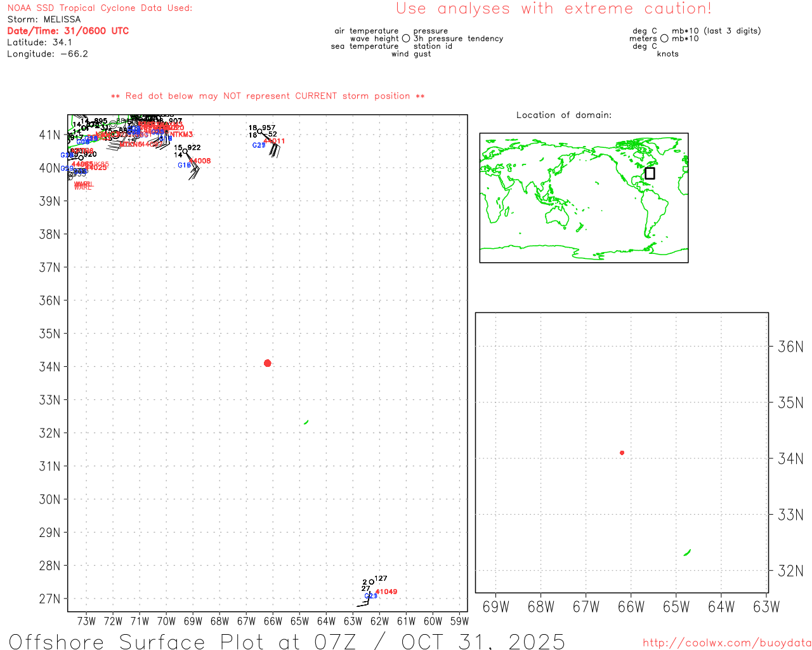The image size is (812, 650).
Task: Click the station model legend circle near 'wave height'
Action: click(406, 39)
